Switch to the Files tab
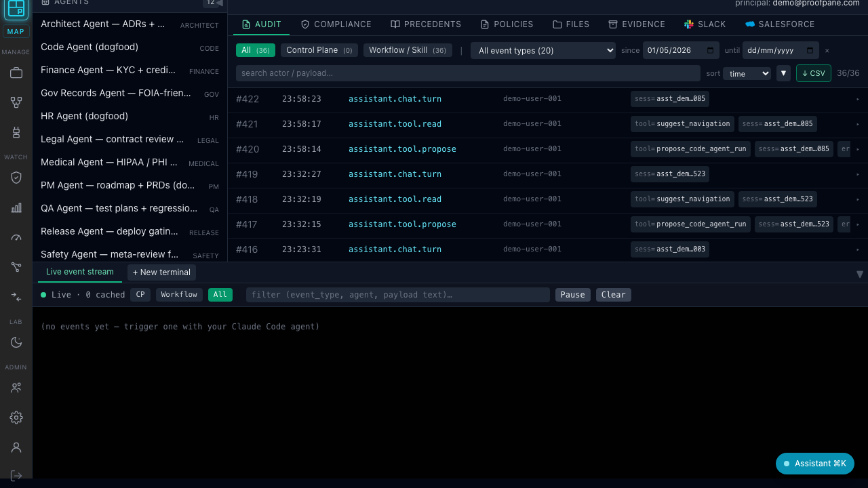868x488 pixels. (x=571, y=24)
